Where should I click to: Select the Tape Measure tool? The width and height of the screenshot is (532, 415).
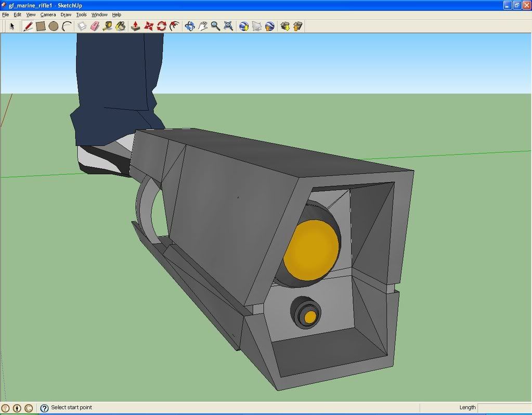(x=108, y=26)
